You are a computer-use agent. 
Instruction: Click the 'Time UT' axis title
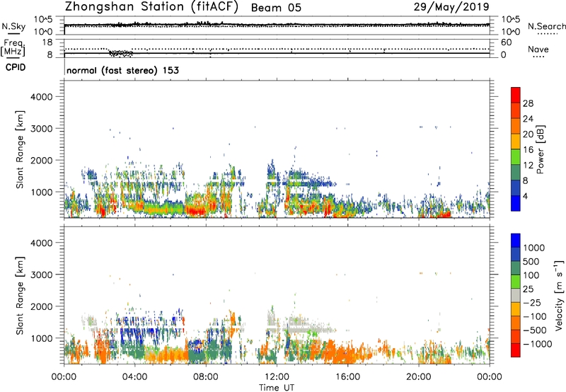[277, 388]
